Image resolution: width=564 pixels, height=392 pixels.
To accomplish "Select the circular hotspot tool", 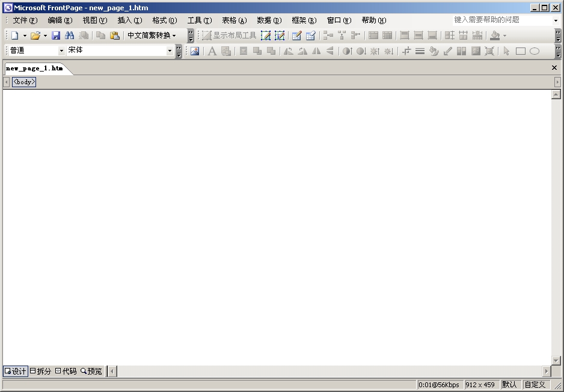I will pyautogui.click(x=535, y=51).
